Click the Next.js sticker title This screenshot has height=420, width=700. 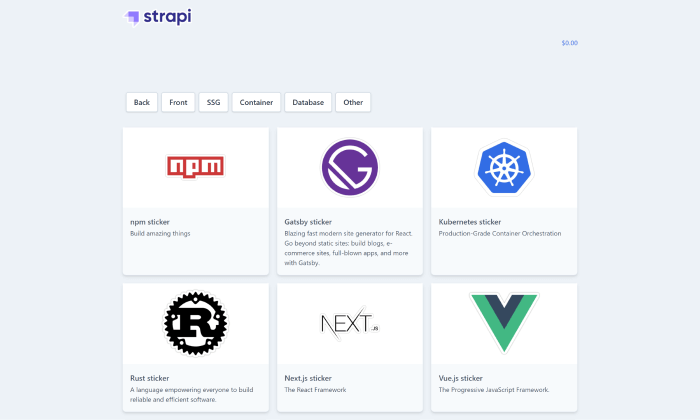pos(308,378)
